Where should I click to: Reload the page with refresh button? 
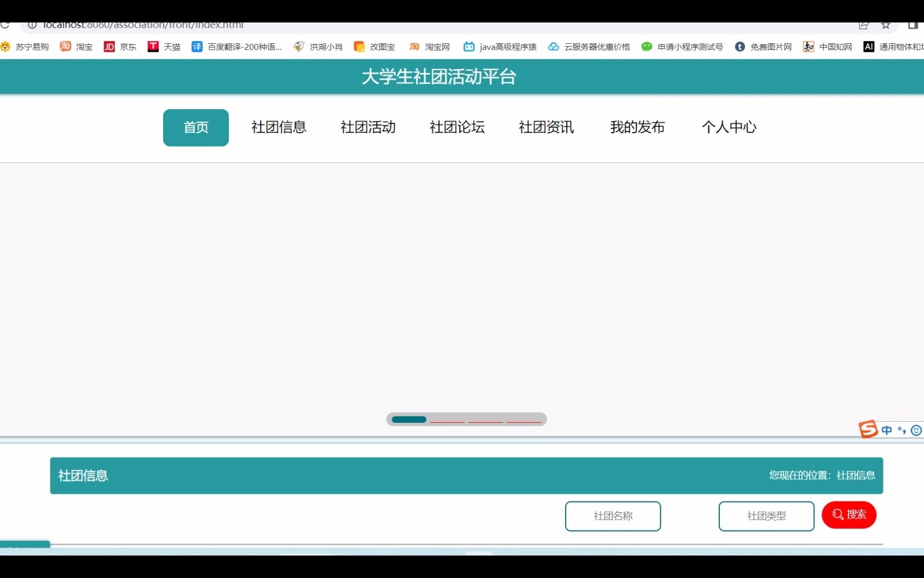(x=5, y=25)
